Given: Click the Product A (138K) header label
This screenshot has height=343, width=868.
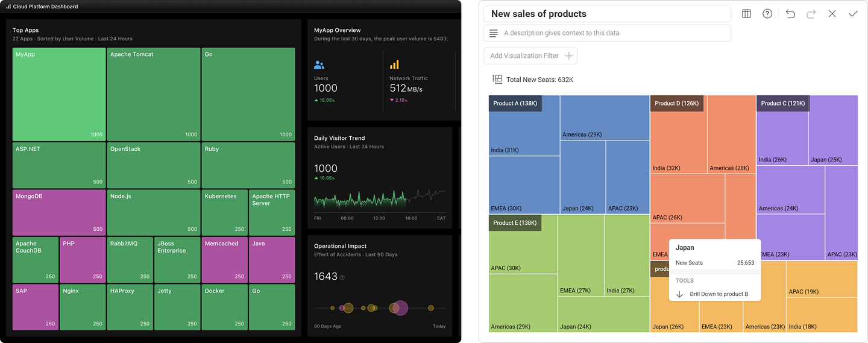Looking at the screenshot, I should tap(515, 103).
